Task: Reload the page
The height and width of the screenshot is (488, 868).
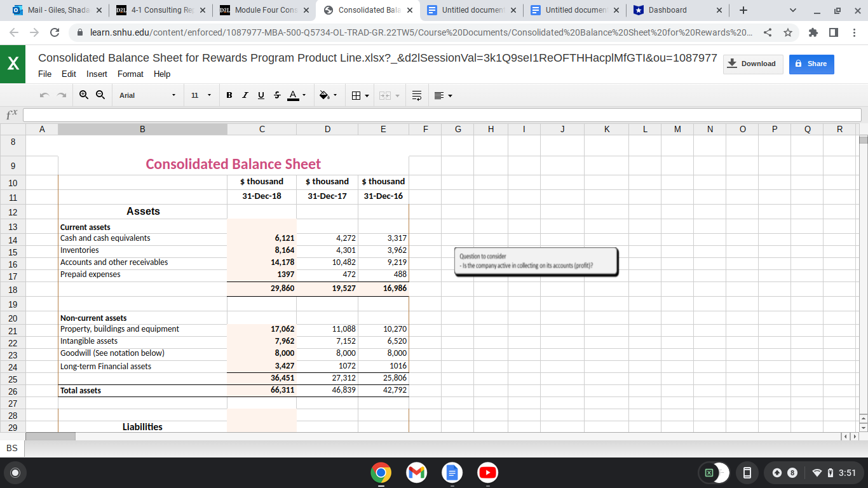Action: click(x=55, y=32)
